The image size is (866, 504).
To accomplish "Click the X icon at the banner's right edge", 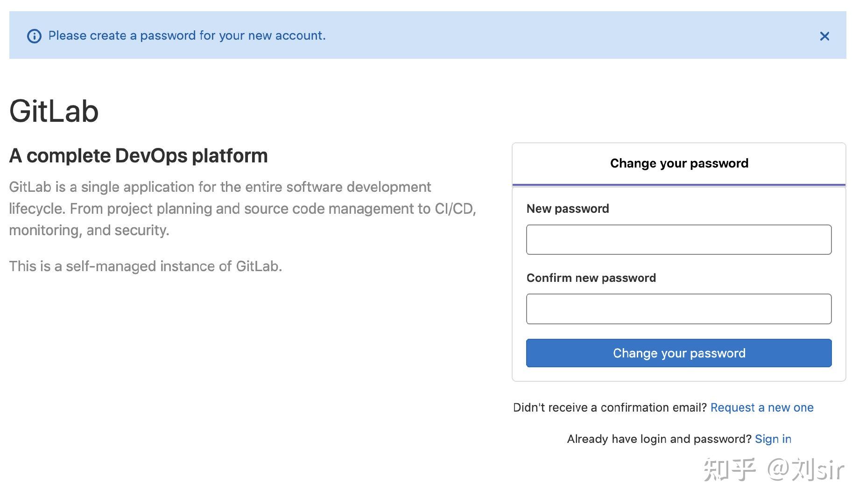I will (824, 36).
